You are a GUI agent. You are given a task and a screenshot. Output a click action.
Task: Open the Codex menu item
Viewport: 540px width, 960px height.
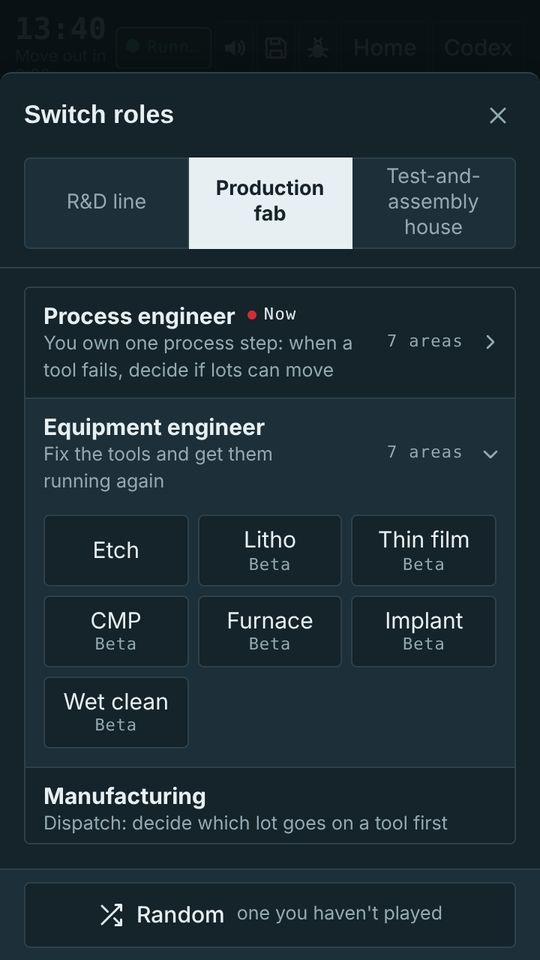coord(478,48)
